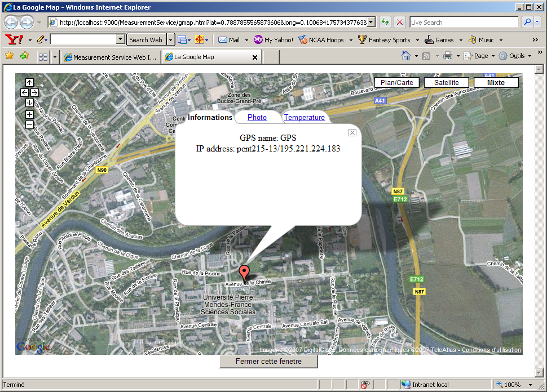
Task: Click the Favorites Center star icon
Action: [x=10, y=55]
